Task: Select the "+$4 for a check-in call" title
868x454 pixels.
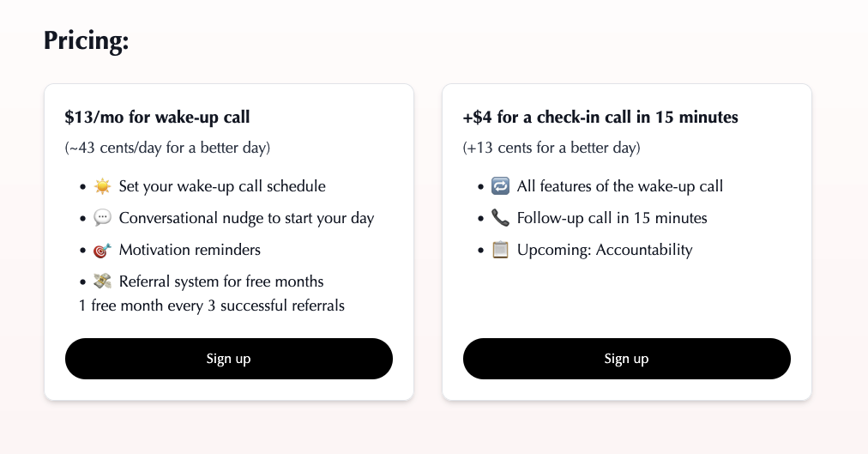Action: (600, 117)
